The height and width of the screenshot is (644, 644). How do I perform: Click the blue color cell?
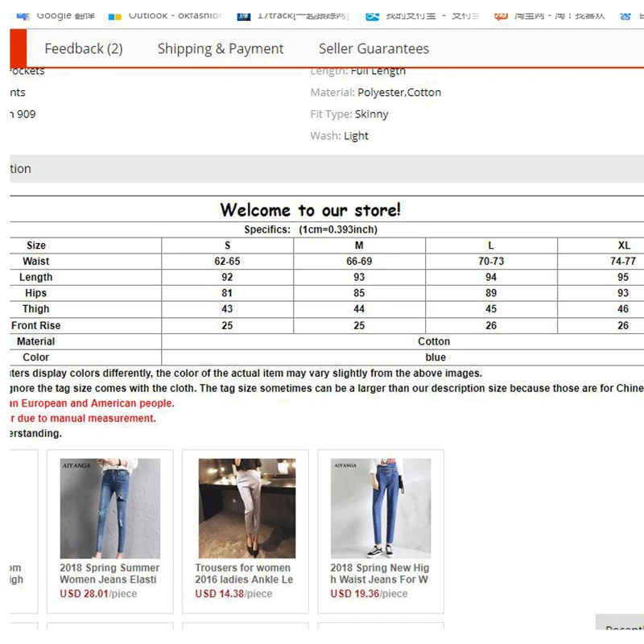[x=436, y=357]
